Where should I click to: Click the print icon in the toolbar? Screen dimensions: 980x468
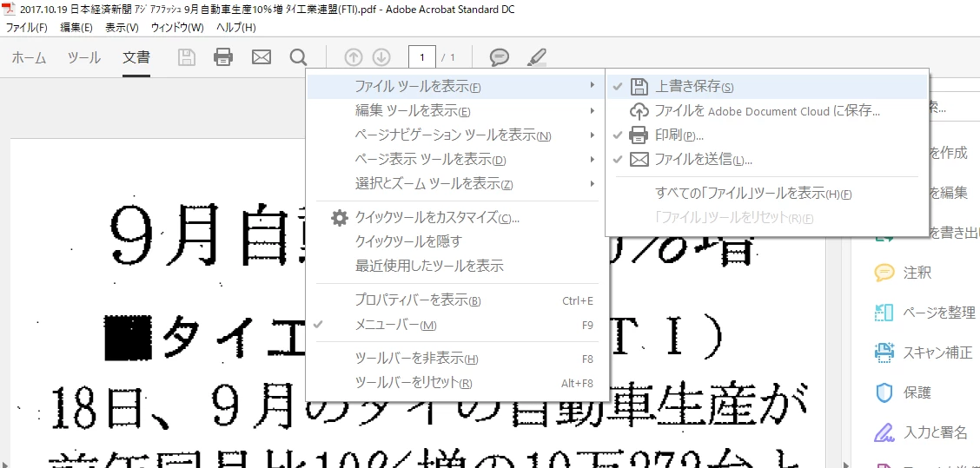tap(223, 57)
